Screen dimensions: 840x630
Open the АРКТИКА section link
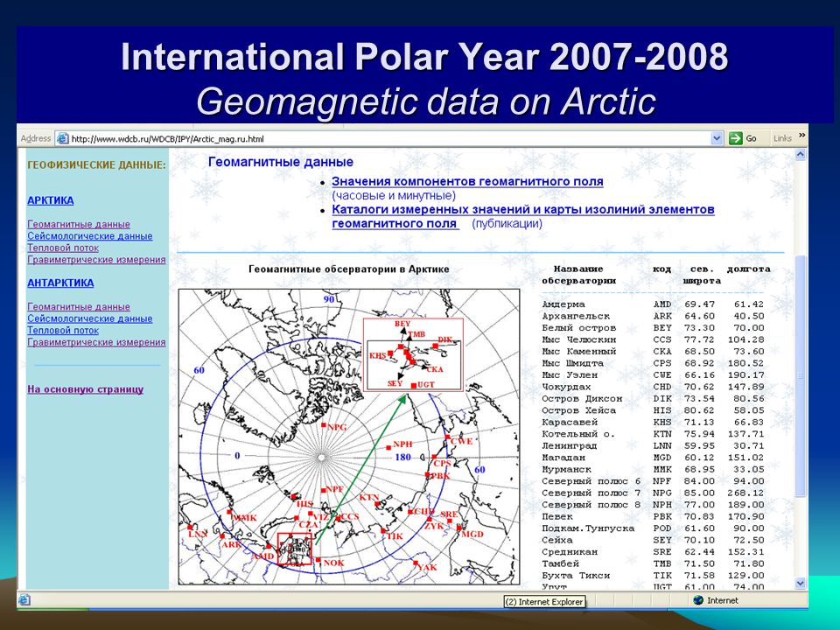point(51,200)
